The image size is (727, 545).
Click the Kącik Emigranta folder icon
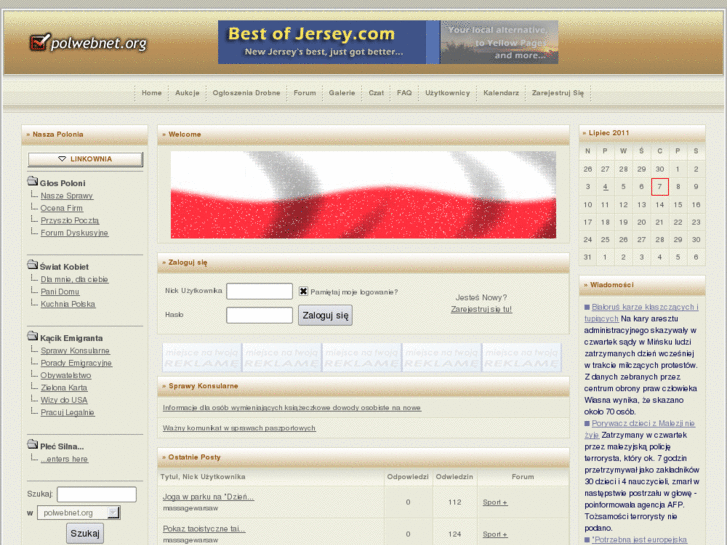pyautogui.click(x=32, y=336)
